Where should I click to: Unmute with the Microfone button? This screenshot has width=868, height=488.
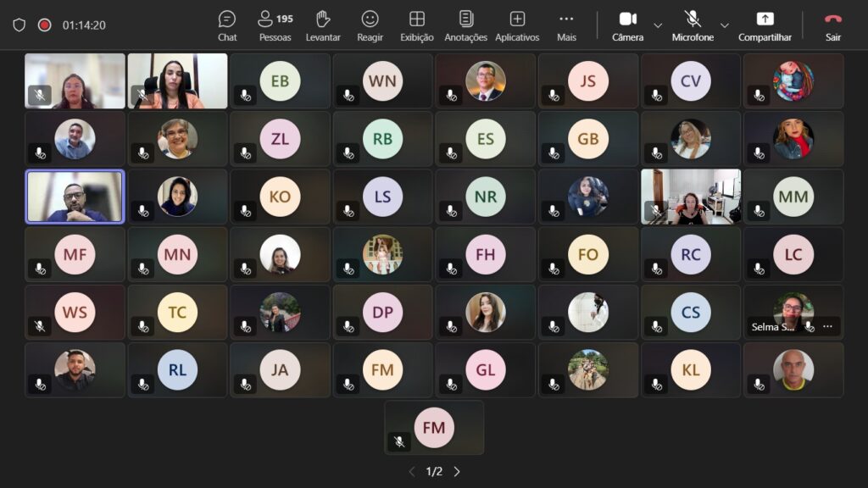(693, 25)
